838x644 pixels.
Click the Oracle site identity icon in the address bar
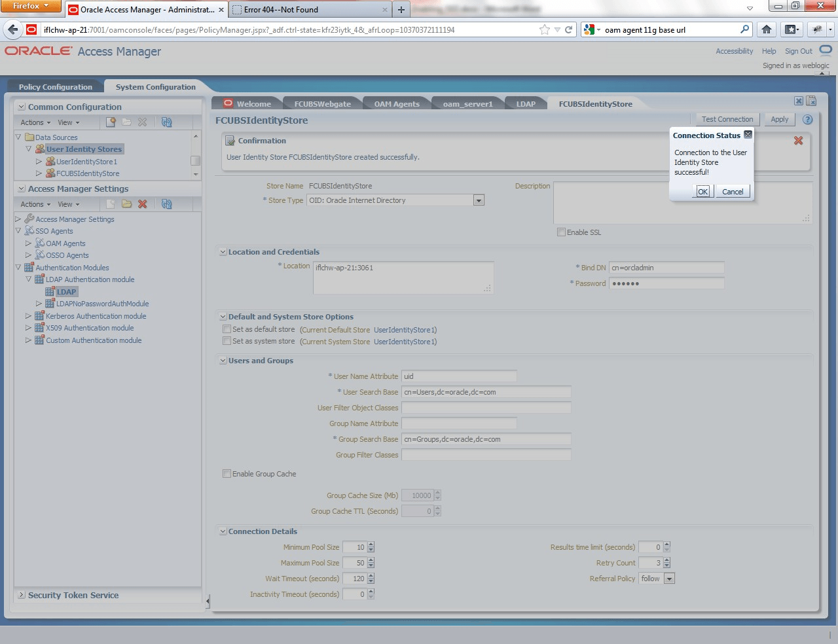(31, 29)
